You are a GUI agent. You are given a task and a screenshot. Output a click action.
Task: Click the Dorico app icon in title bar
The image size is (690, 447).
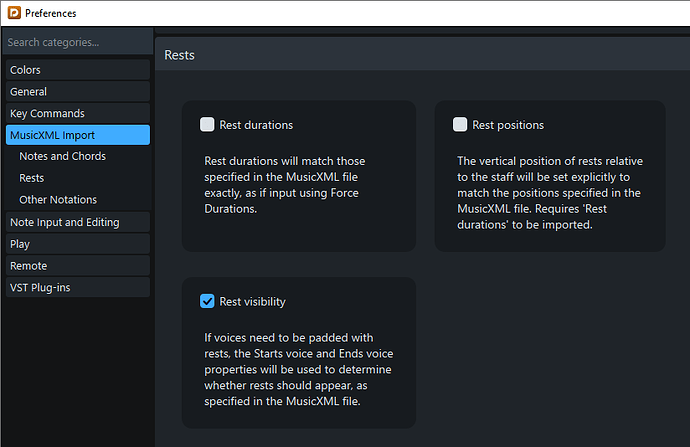(11, 13)
